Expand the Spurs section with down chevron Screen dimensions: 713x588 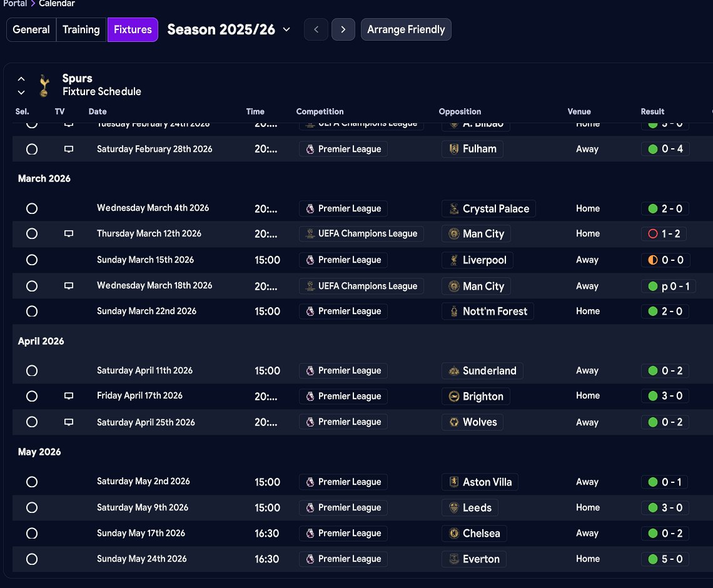coord(21,93)
